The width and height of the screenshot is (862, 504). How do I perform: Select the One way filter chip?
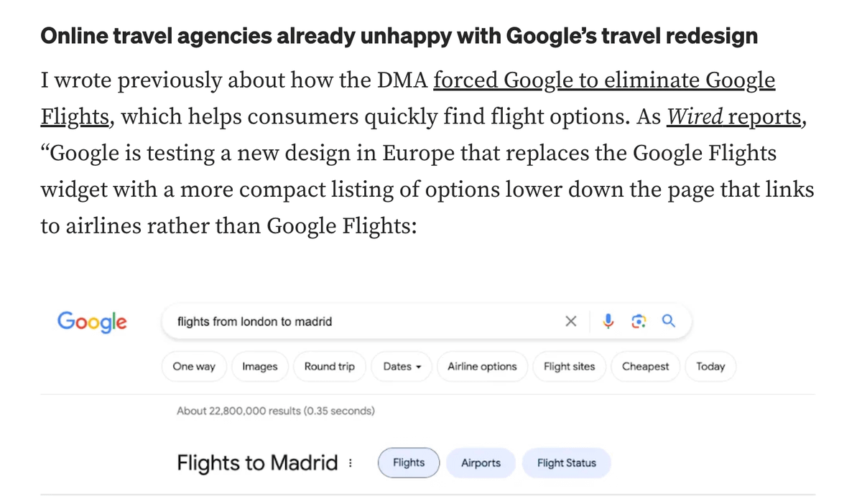(x=194, y=366)
